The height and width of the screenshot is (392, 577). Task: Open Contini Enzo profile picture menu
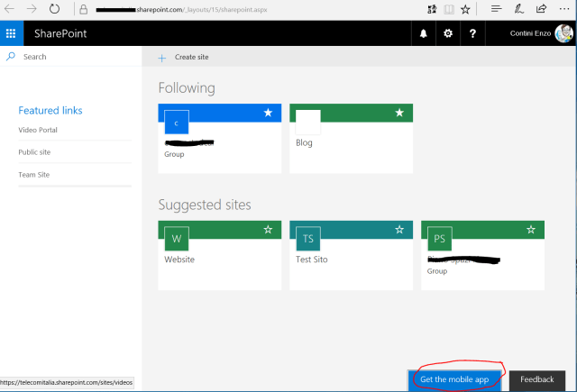(x=563, y=33)
